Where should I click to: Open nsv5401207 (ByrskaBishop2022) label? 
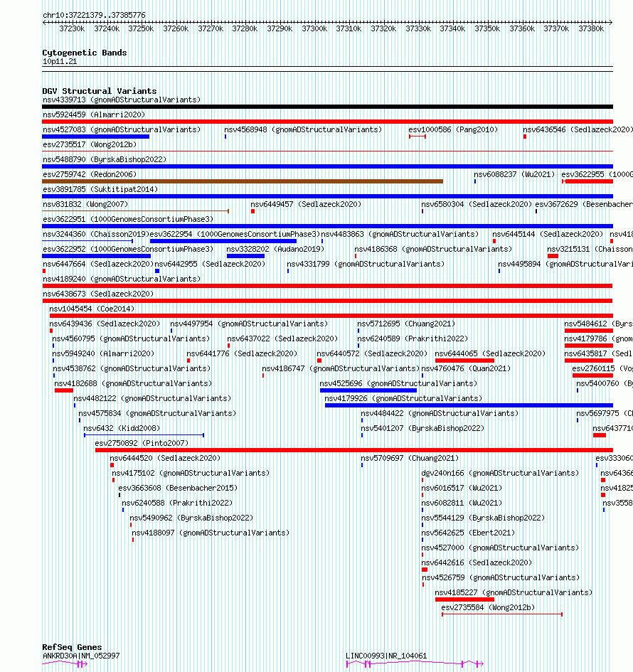(422, 429)
